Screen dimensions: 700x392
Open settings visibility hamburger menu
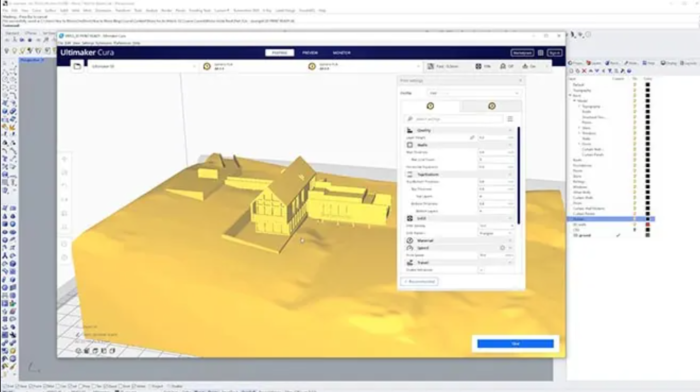(510, 119)
